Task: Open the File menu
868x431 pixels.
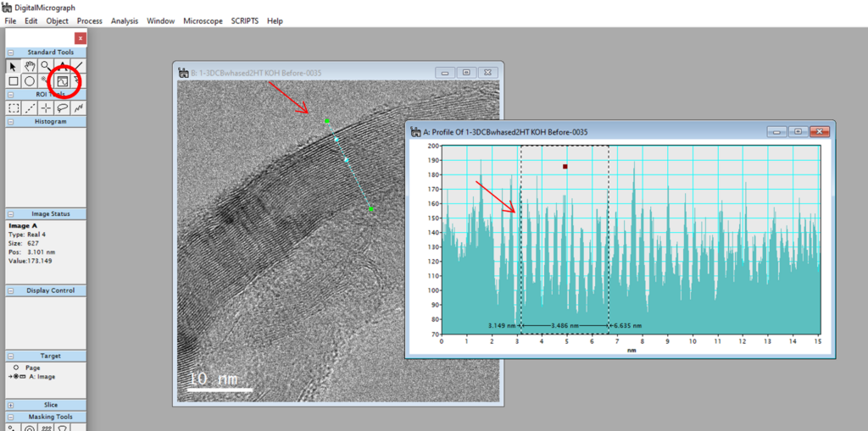Action: pyautogui.click(x=11, y=21)
